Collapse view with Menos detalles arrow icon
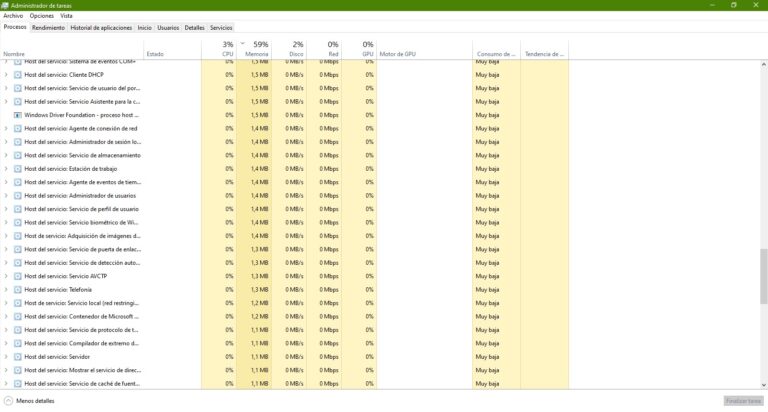The height and width of the screenshot is (412, 768). [x=8, y=401]
